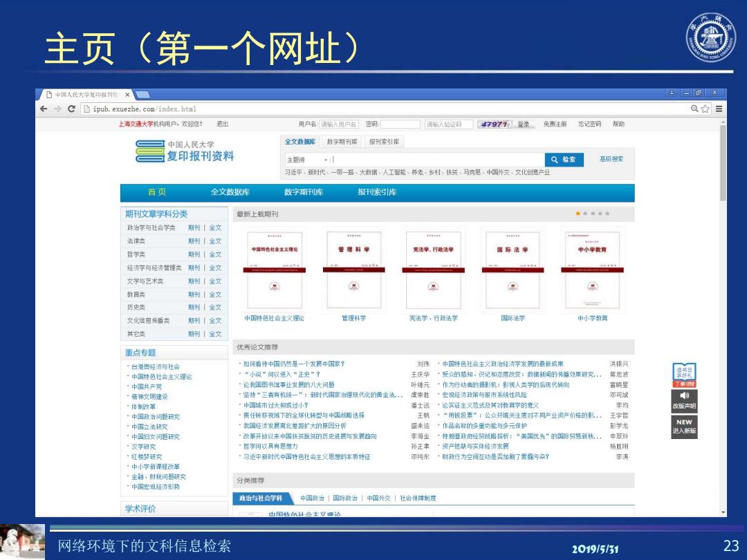Click the 帮助 help link
Image resolution: width=747 pixels, height=560 pixels.
click(x=618, y=124)
